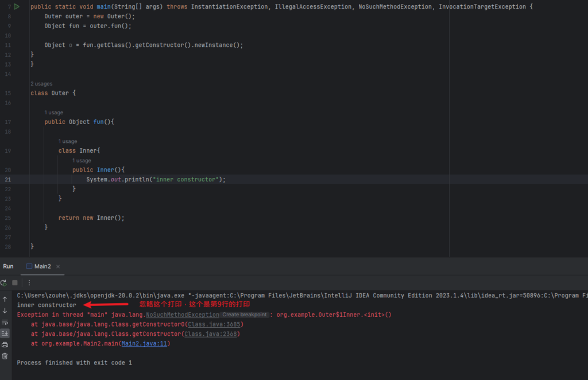Click the println 'inner constructor' string

coord(185,180)
